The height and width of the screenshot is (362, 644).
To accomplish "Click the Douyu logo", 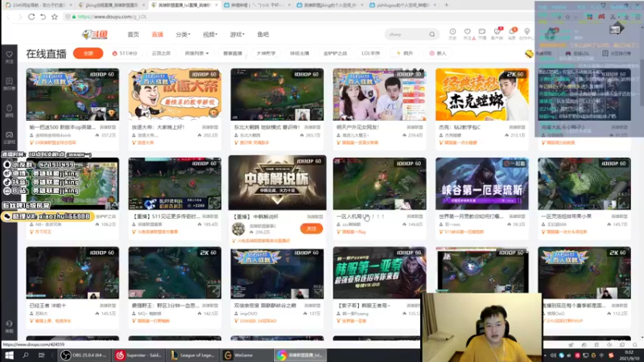I will [x=95, y=35].
